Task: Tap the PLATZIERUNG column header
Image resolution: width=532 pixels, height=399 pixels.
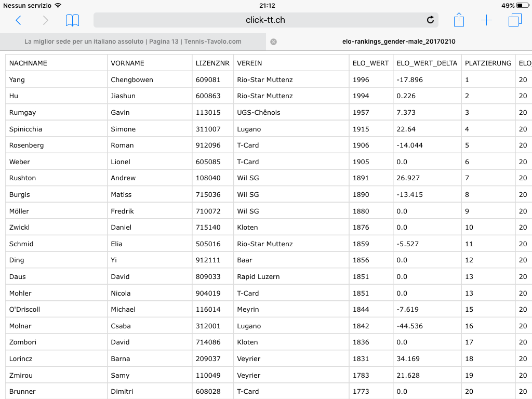Action: [x=488, y=63]
